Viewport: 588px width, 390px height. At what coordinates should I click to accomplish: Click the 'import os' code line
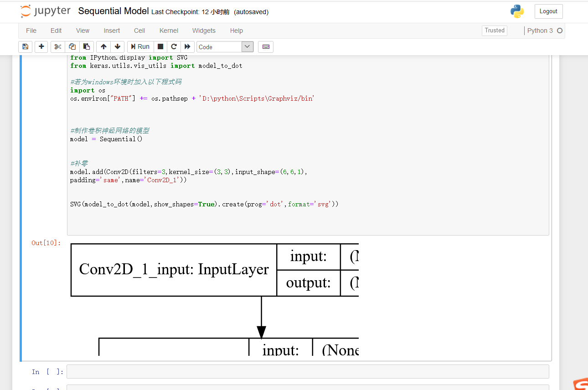pos(88,90)
